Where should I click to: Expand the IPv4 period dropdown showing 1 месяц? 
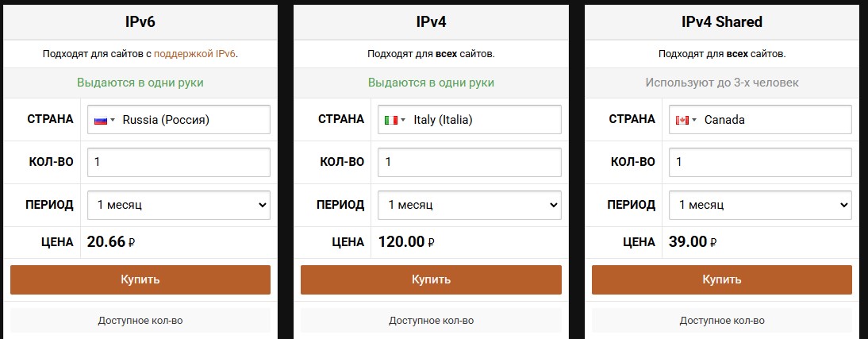click(470, 205)
